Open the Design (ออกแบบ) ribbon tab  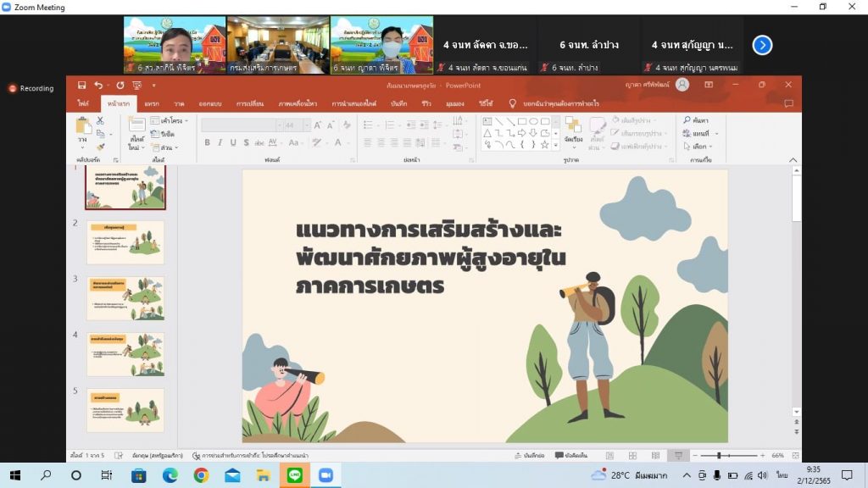(209, 103)
